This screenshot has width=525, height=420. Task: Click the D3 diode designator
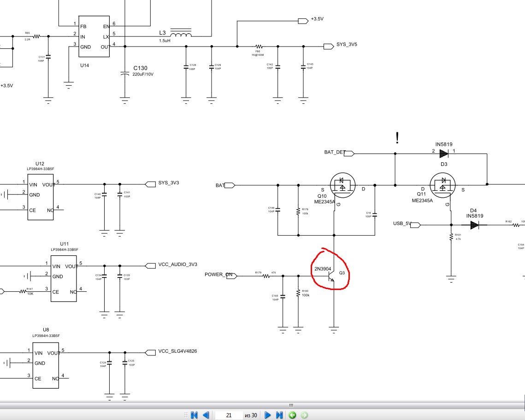pyautogui.click(x=443, y=164)
